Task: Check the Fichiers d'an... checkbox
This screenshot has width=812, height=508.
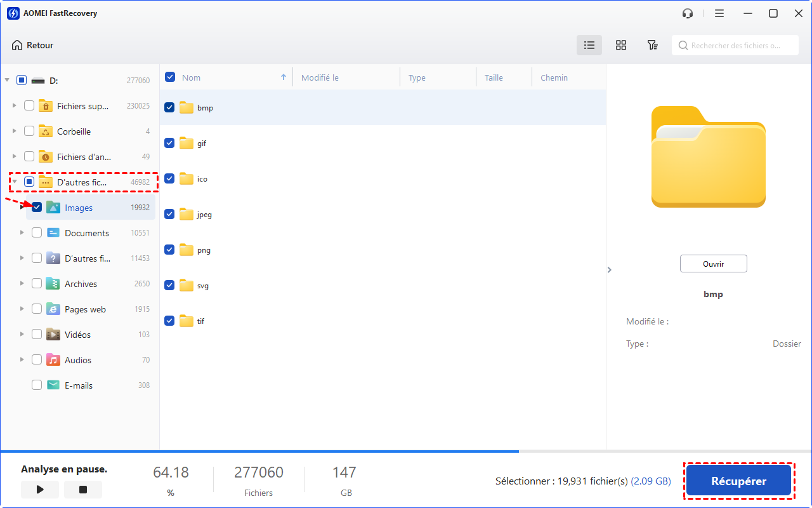Action: [29, 157]
